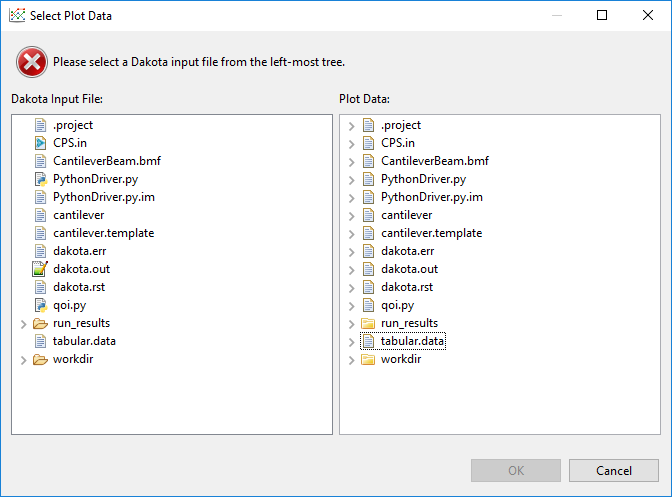Image resolution: width=672 pixels, height=497 pixels.
Task: Expand run_results folder in Dakota Input File tree
Action: (24, 324)
